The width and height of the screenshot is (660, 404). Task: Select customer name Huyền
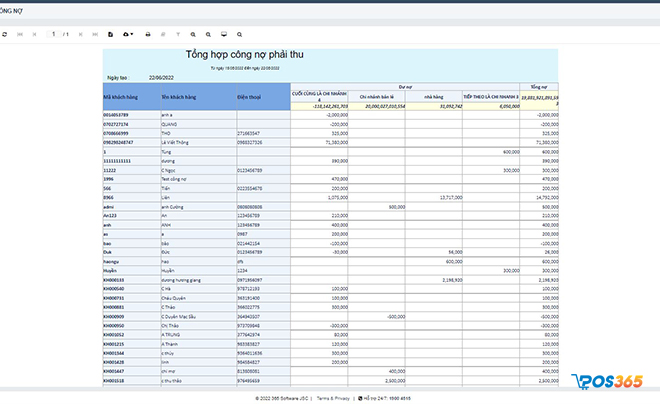coord(168,271)
